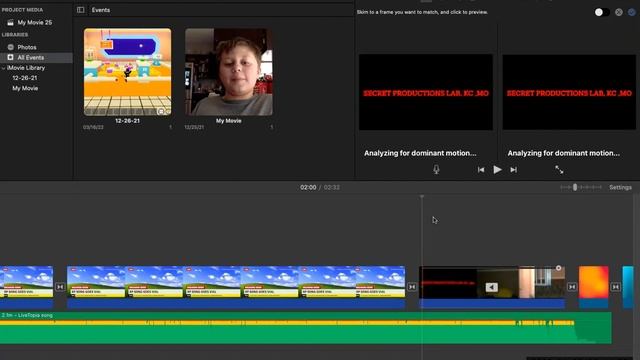Click the camera icon on the 12-26-21 thumbnail
The image size is (640, 360).
pyautogui.click(x=161, y=111)
